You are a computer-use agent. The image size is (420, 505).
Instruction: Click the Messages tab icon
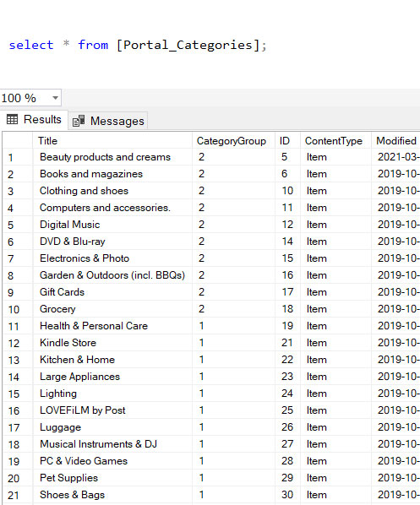79,121
